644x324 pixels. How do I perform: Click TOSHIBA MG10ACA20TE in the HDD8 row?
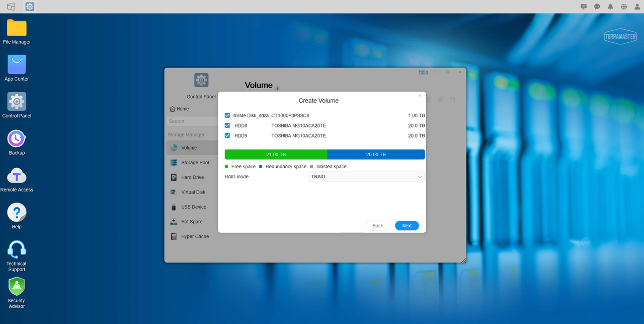pos(298,125)
